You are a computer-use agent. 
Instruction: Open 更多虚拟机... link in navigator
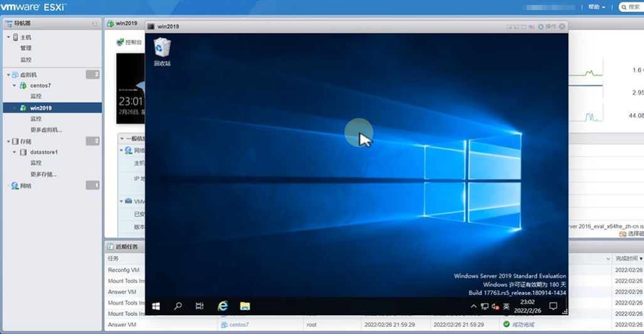[x=46, y=130]
